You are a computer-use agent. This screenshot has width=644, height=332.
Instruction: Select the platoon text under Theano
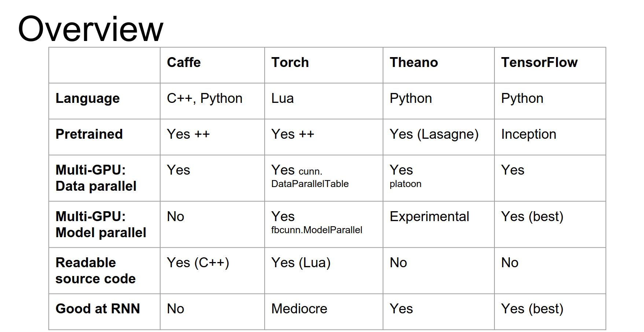click(405, 184)
